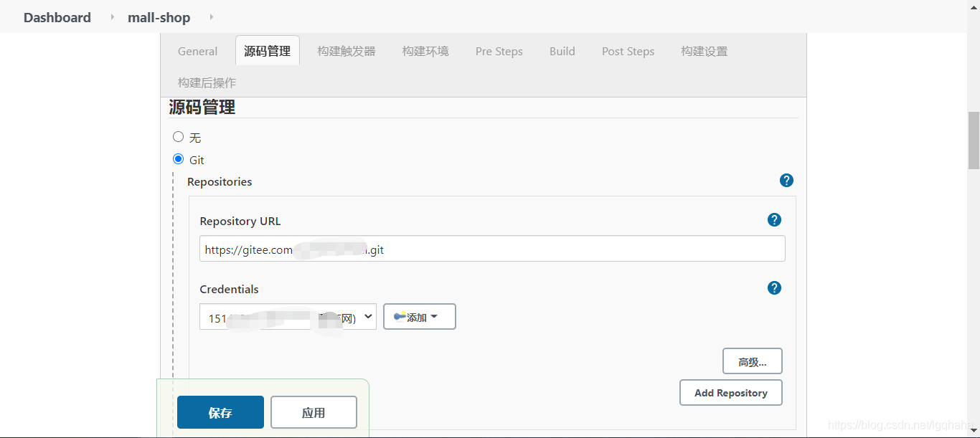The width and height of the screenshot is (980, 438).
Task: Open the 构建触发器 tab
Action: click(x=347, y=51)
